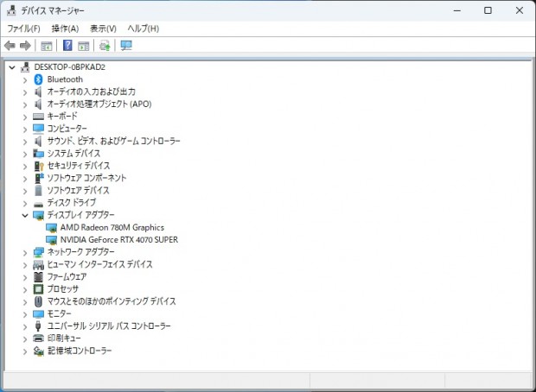Viewport: 536px width, 392px height.
Task: Select the ディスク ドライブ label
Action: (x=72, y=203)
